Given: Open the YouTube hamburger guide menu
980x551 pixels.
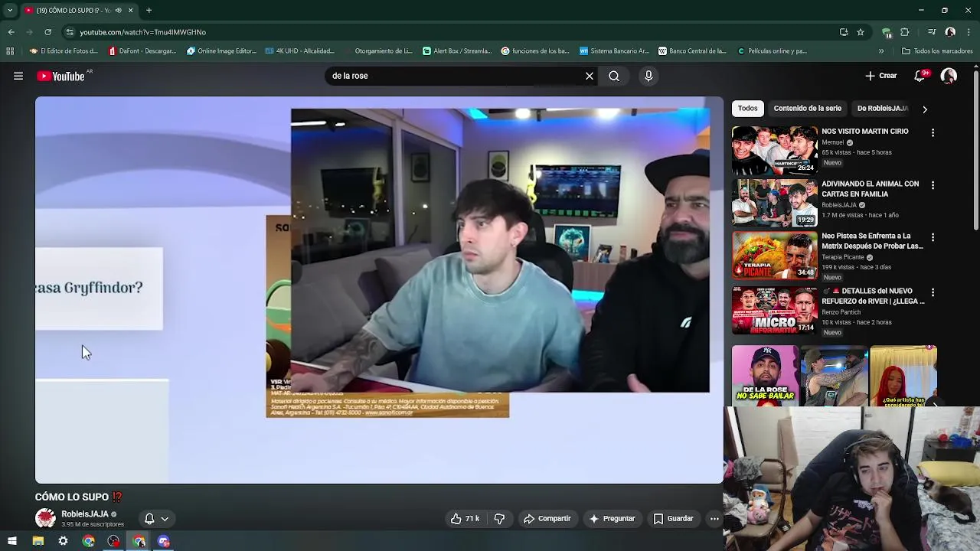Looking at the screenshot, I should tap(18, 76).
